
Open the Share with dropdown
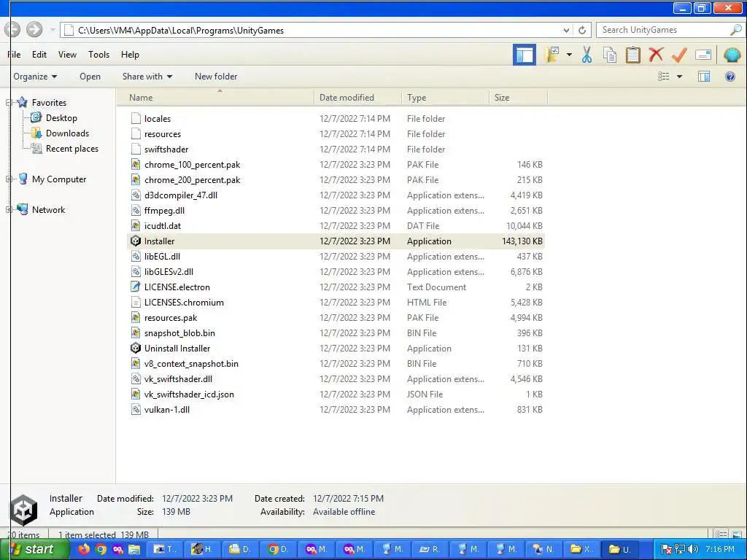147,77
